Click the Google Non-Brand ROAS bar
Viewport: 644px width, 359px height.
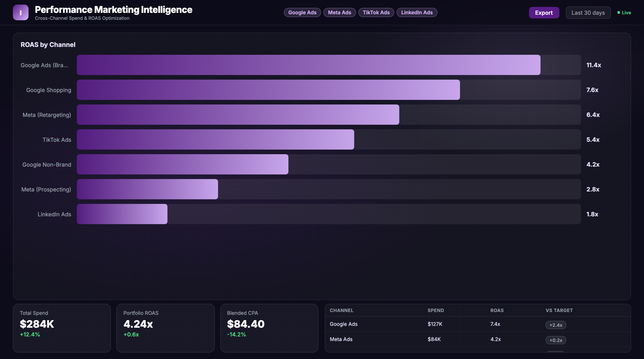(182, 164)
